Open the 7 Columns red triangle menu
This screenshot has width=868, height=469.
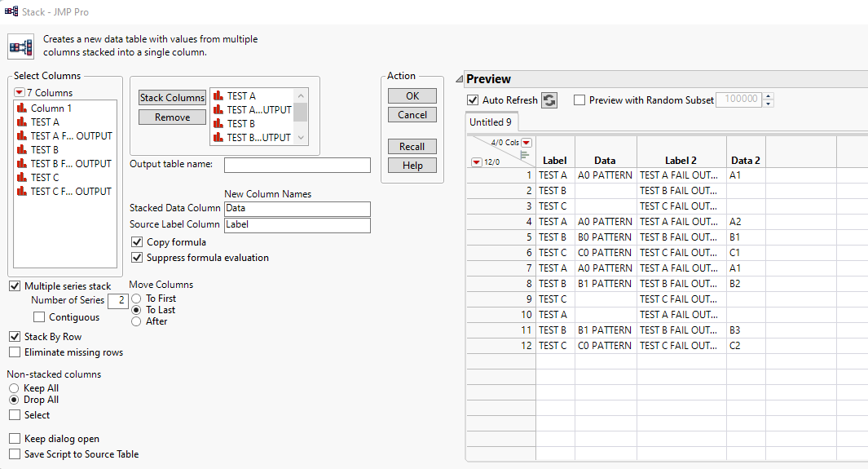click(19, 93)
